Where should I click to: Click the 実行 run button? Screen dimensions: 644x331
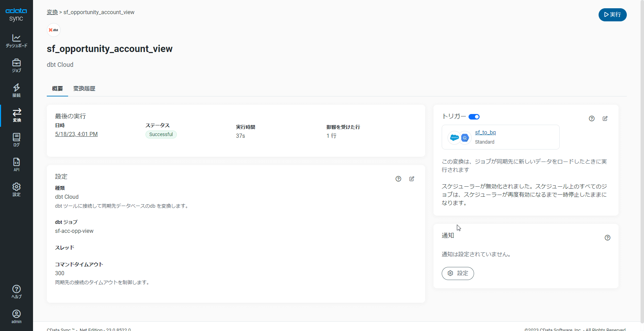[x=612, y=14]
